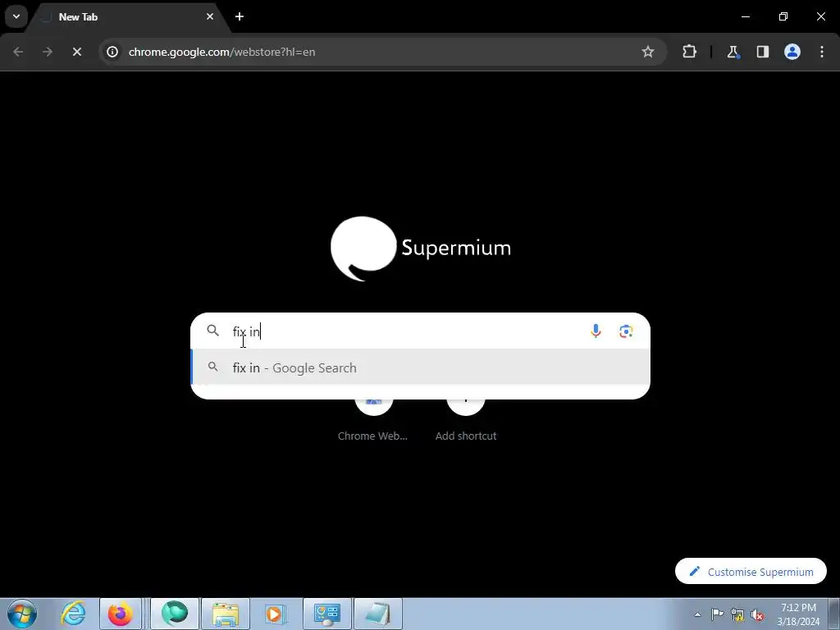
Task: Select 'fix in - Google Search' suggestion
Action: pyautogui.click(x=421, y=367)
